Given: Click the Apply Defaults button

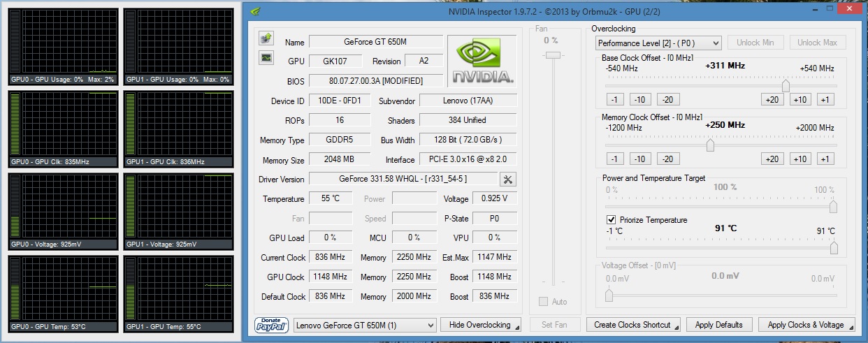Looking at the screenshot, I should coord(719,325).
